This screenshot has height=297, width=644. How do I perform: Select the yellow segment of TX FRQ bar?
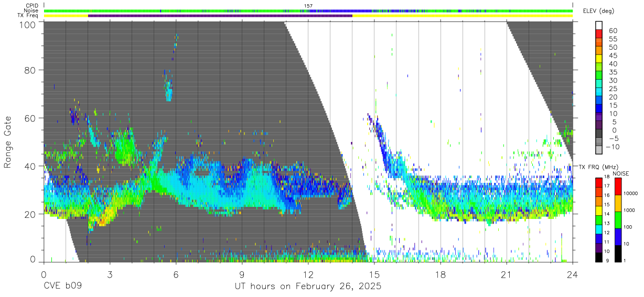tap(599, 211)
